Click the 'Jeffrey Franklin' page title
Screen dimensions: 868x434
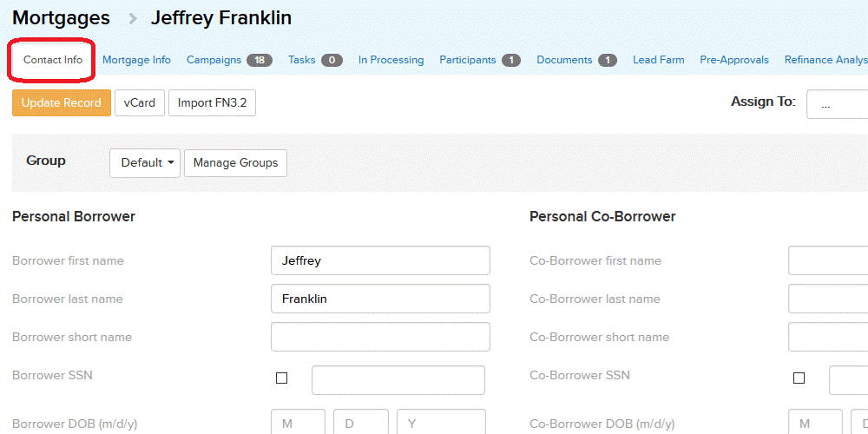click(x=220, y=18)
